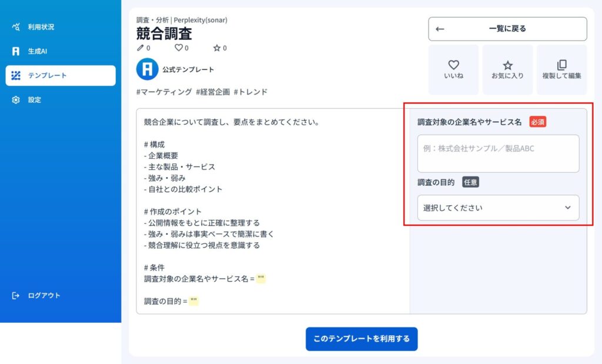Focus the 調査対象の企業名やサービス名 input field

497,153
